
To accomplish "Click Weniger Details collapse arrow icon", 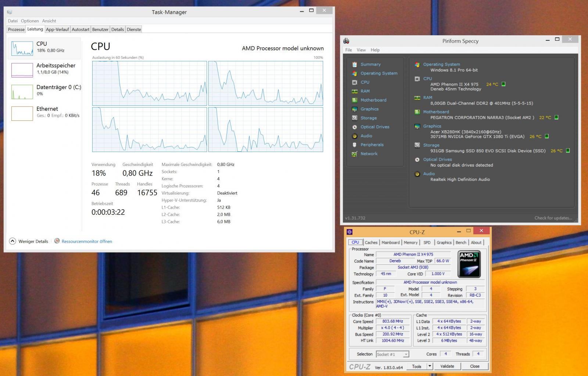I will [12, 241].
